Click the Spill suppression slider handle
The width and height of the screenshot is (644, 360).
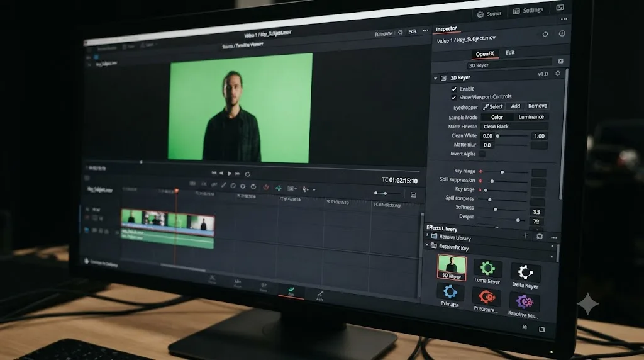pos(492,181)
